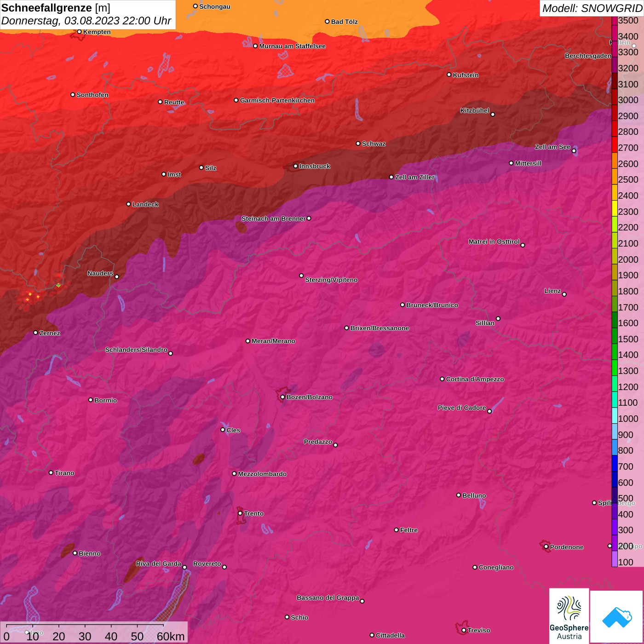This screenshot has height=644, width=644.
Task: Click the Bad Tölz marker dot
Action: (327, 22)
